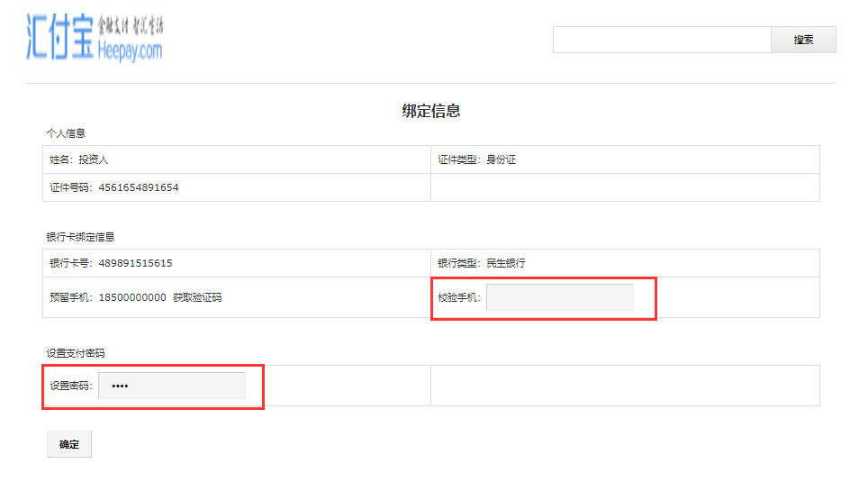This screenshot has width=868, height=491.
Task: Click the 获取验证码 link
Action: [x=197, y=297]
